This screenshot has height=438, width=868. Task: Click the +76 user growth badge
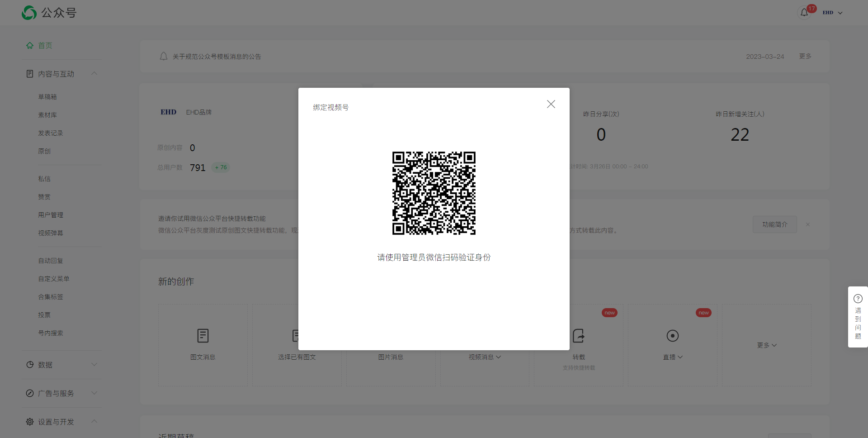click(x=221, y=167)
